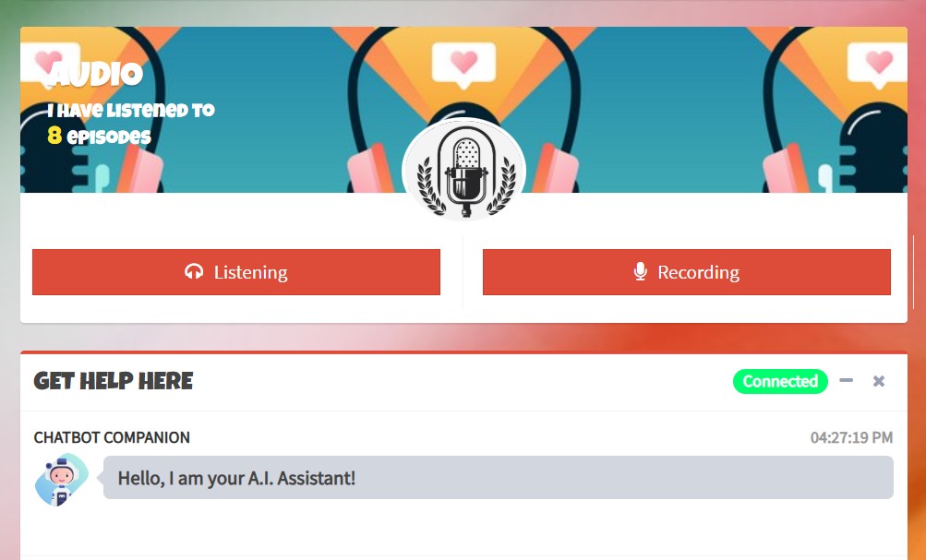926x560 pixels.
Task: Select the A.I. Assistant greeting message bubble
Action: pyautogui.click(x=499, y=477)
